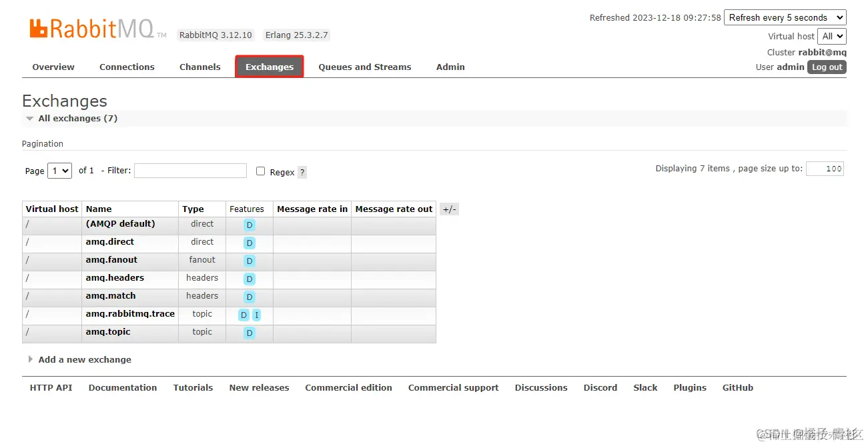The height and width of the screenshot is (446, 868).
Task: Click the +/- column selector button
Action: (450, 209)
